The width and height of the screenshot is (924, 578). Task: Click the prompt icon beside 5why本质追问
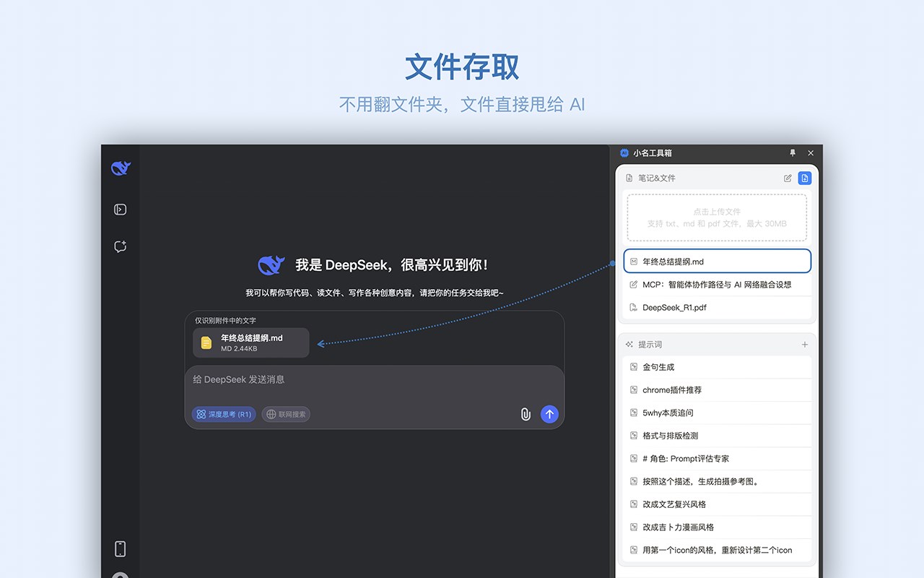click(x=634, y=413)
